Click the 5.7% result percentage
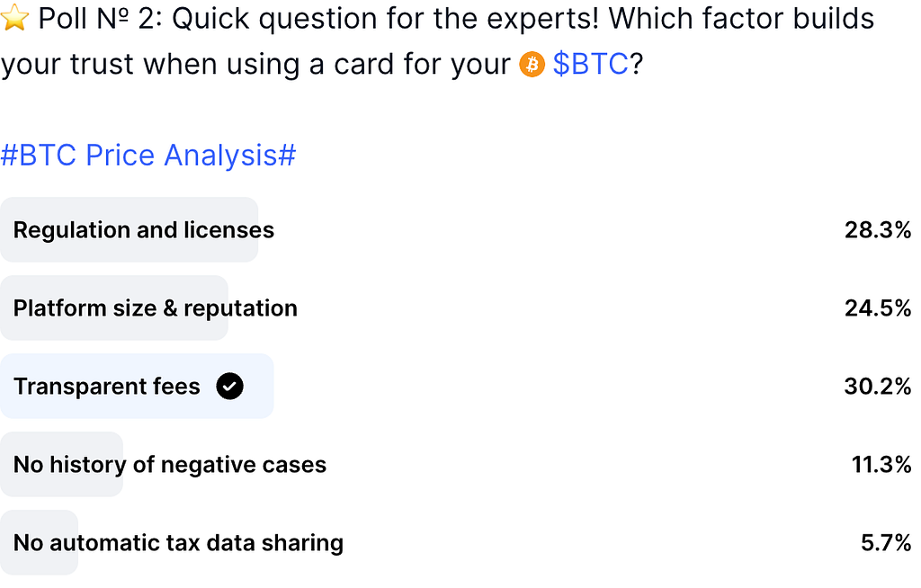 (886, 542)
